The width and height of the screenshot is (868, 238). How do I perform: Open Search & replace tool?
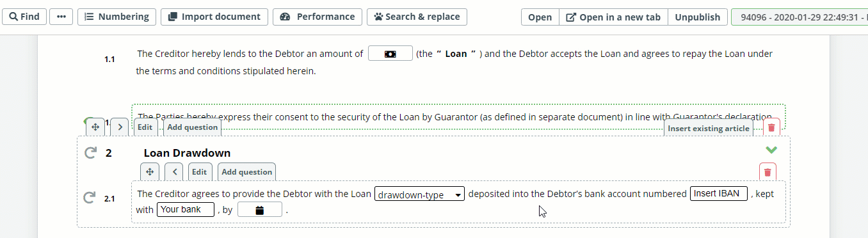click(x=417, y=17)
